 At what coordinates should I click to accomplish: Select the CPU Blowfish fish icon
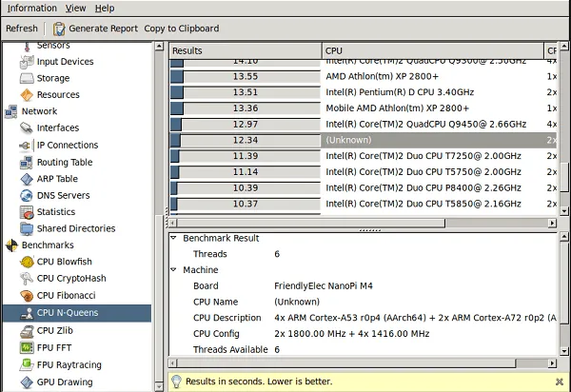click(x=27, y=262)
